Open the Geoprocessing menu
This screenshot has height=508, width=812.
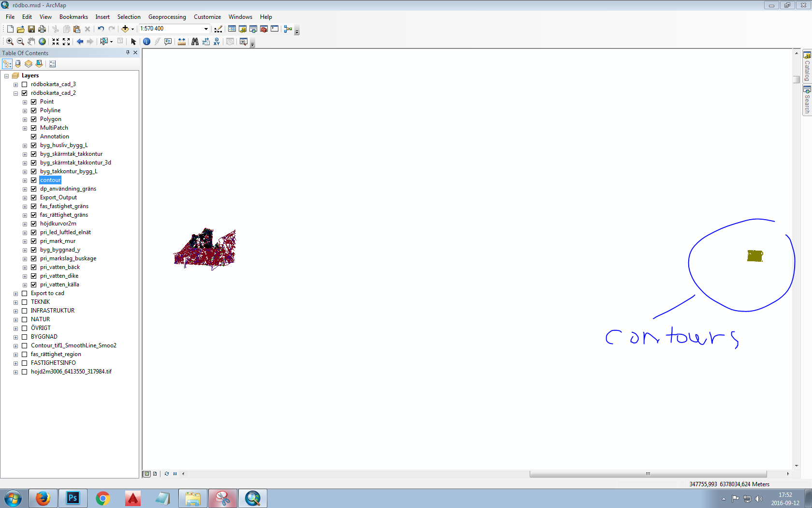tap(167, 17)
